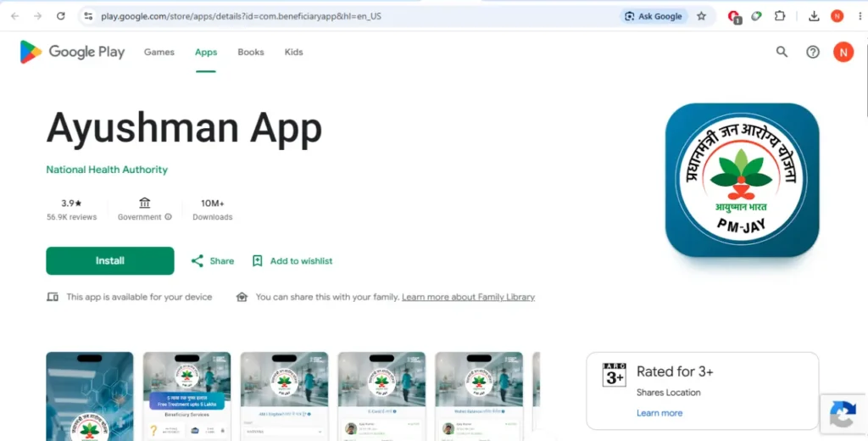Open the first blue splash screenshot
The image size is (868, 441).
pyautogui.click(x=90, y=396)
